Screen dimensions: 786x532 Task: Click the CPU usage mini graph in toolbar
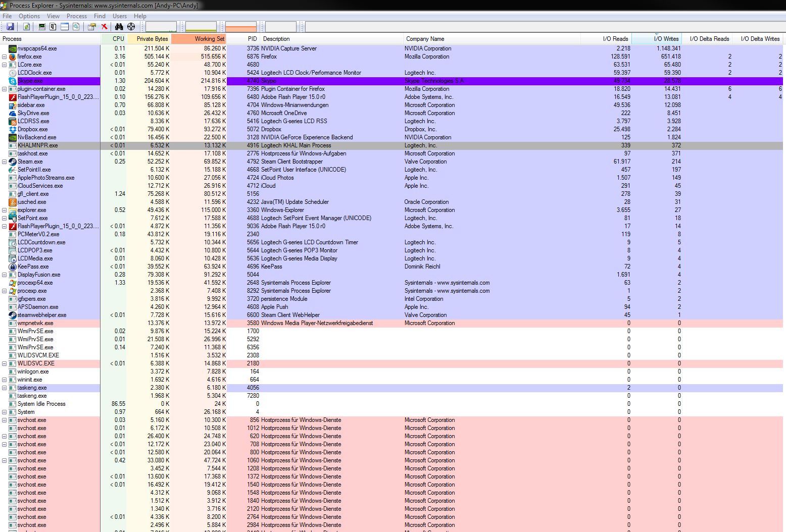point(161,27)
